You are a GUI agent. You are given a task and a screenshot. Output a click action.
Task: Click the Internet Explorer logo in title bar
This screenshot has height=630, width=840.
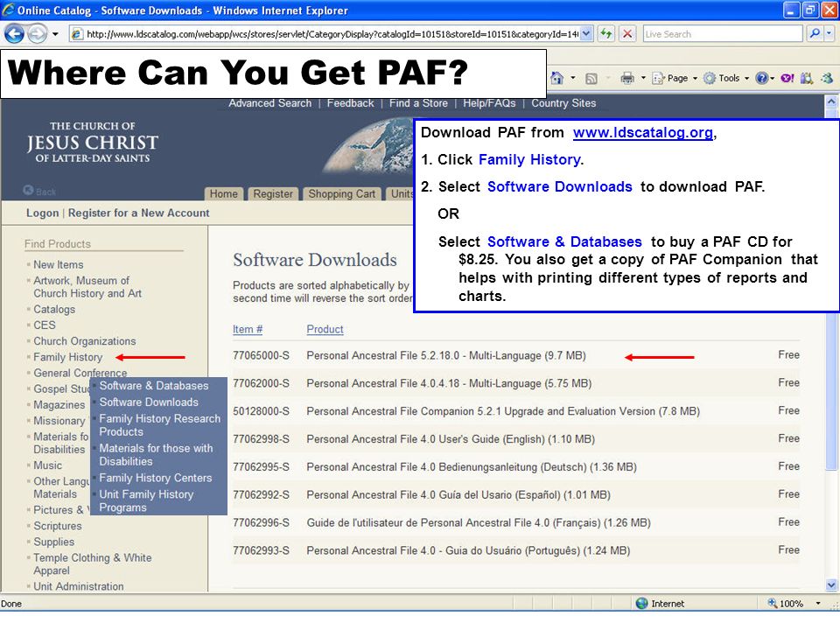(x=8, y=10)
